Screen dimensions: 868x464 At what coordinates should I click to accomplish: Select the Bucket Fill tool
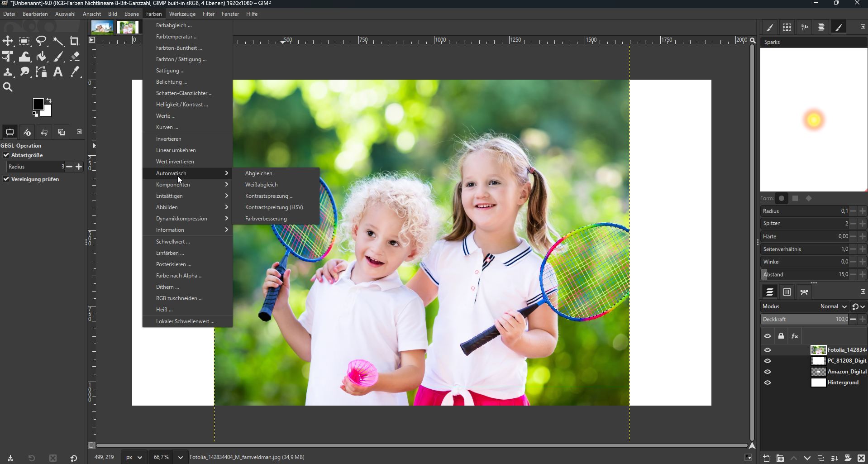click(42, 57)
